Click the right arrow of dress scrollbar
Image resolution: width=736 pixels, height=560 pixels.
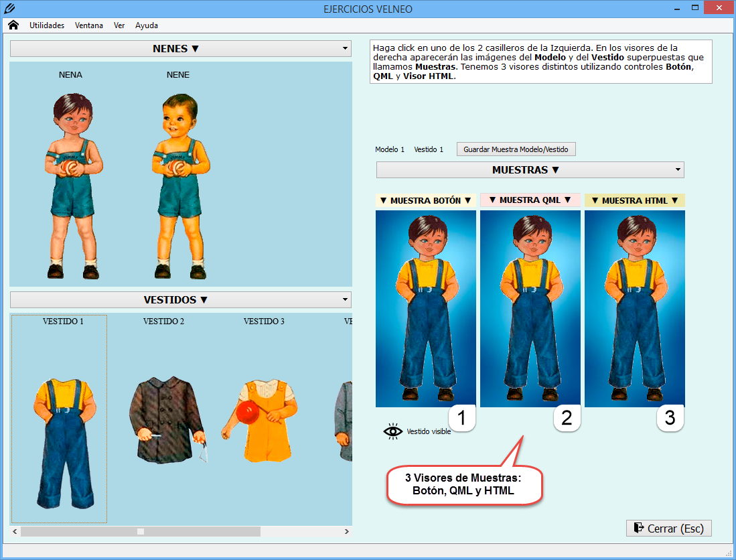(346, 531)
